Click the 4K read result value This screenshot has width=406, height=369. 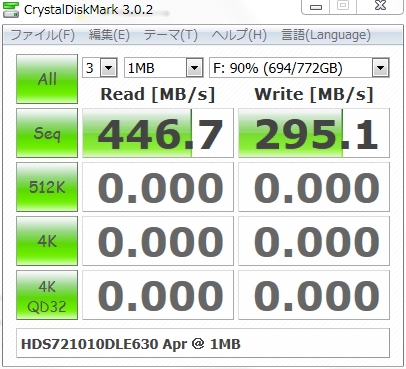point(158,241)
